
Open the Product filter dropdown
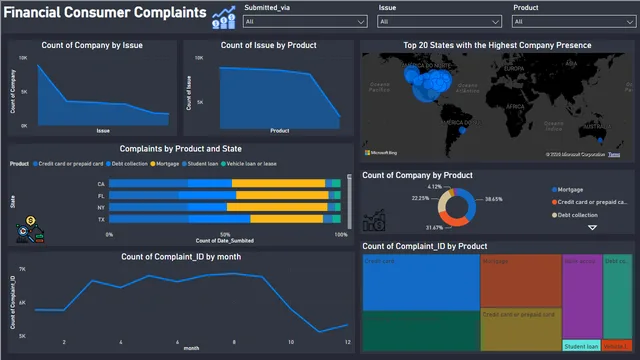(573, 22)
